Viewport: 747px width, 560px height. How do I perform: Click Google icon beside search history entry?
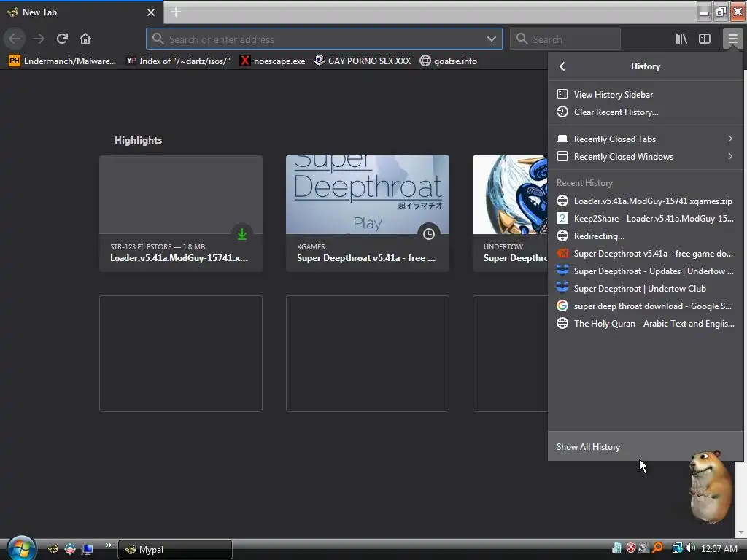point(562,306)
